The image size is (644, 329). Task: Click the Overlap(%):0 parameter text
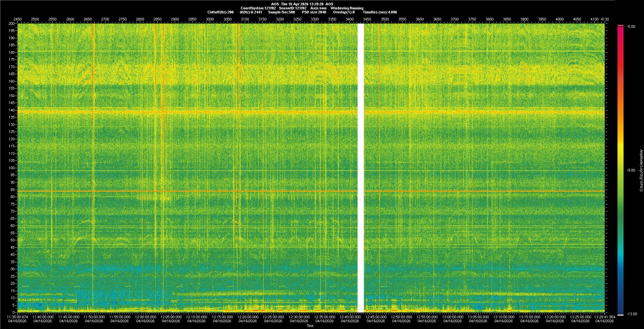(x=344, y=12)
